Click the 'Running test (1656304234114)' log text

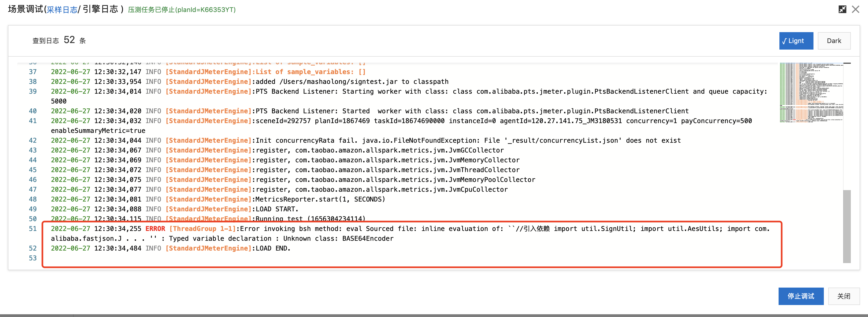(x=310, y=219)
